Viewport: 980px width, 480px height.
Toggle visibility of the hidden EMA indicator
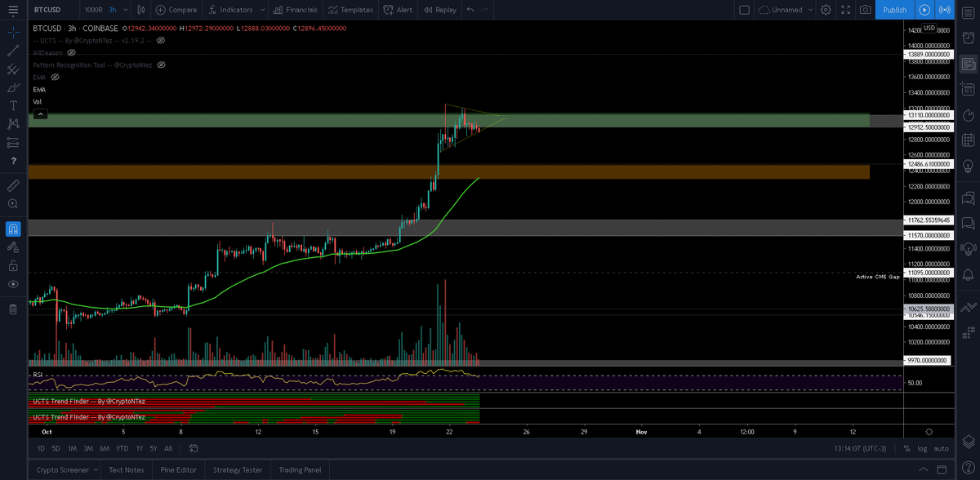tap(55, 77)
